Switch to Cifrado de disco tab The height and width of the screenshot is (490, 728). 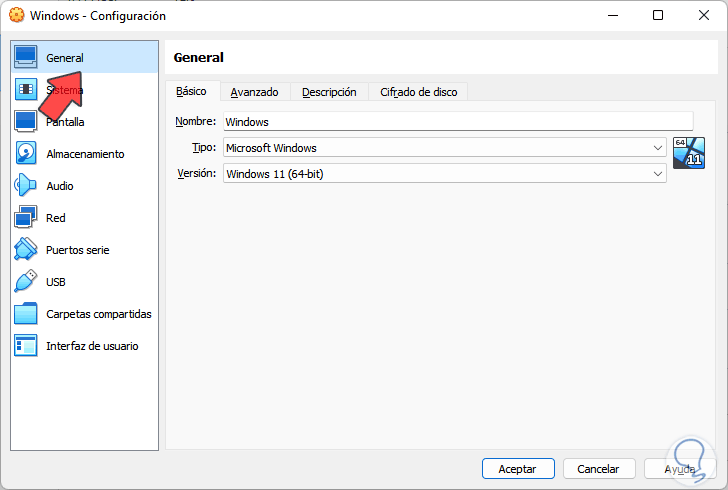(x=418, y=92)
